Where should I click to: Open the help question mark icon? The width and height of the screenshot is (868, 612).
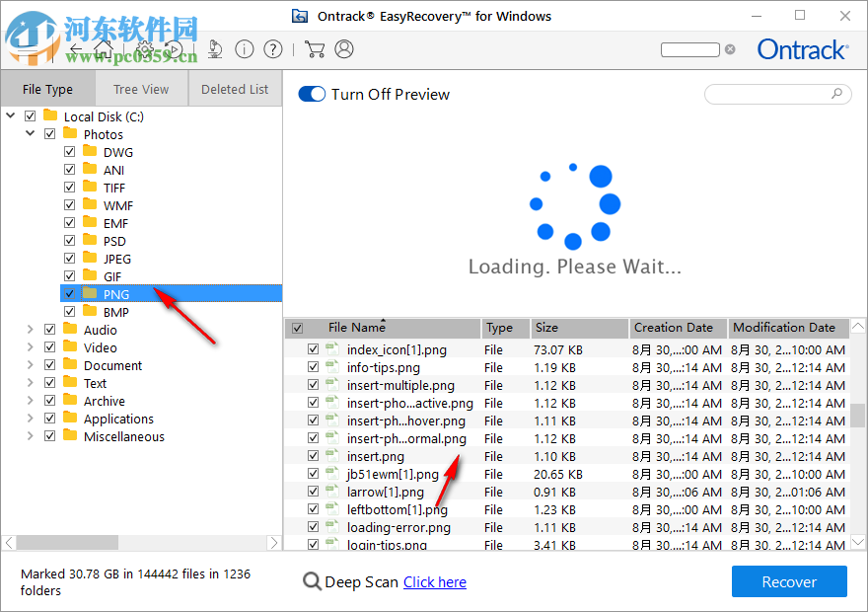[x=273, y=49]
